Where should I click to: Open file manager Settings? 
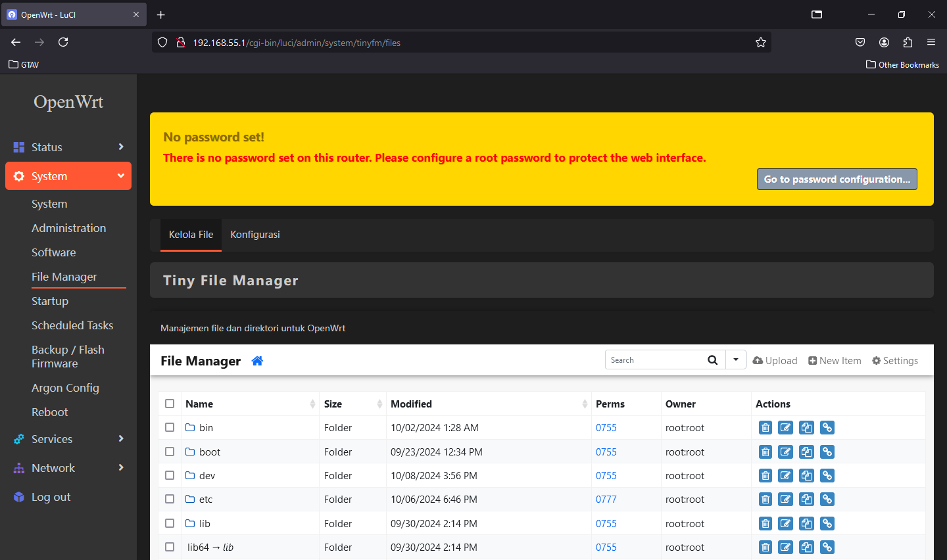(x=895, y=361)
